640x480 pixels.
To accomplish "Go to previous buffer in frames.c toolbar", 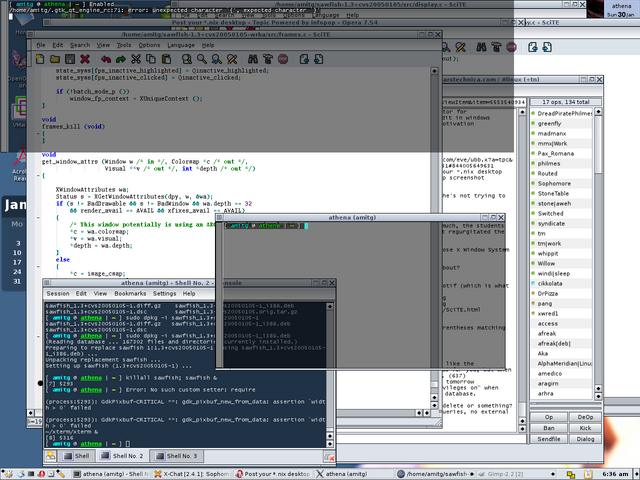I will pyautogui.click(x=304, y=59).
